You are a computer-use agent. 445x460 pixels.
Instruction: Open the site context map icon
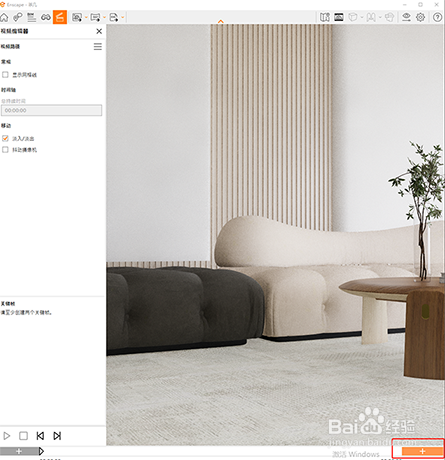click(325, 17)
